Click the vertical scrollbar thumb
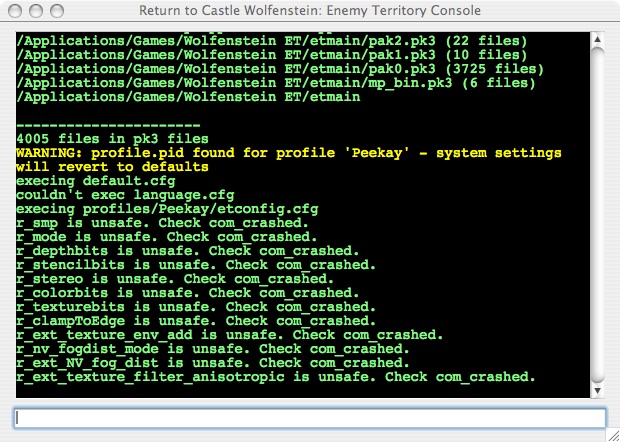This screenshot has height=442, width=620. coord(597,215)
